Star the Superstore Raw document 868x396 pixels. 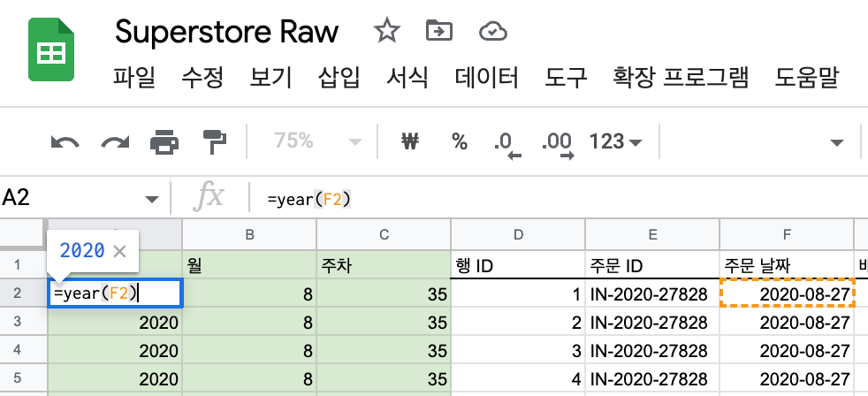(x=386, y=30)
